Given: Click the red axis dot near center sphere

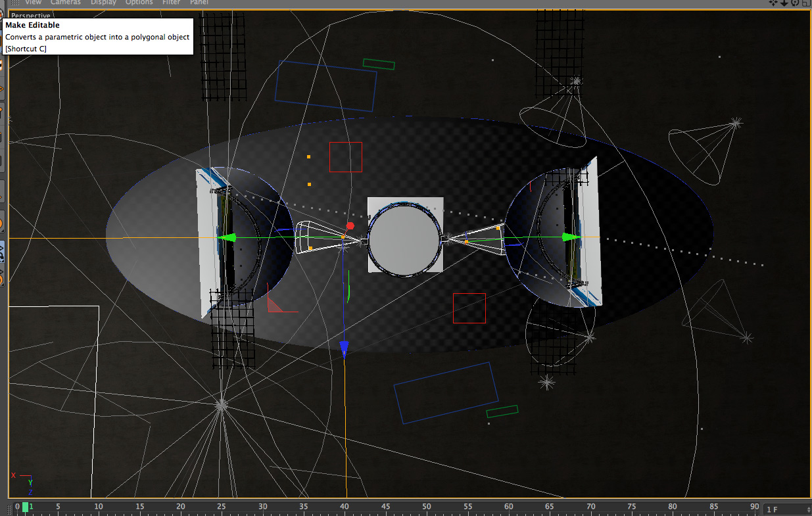Looking at the screenshot, I should (350, 225).
